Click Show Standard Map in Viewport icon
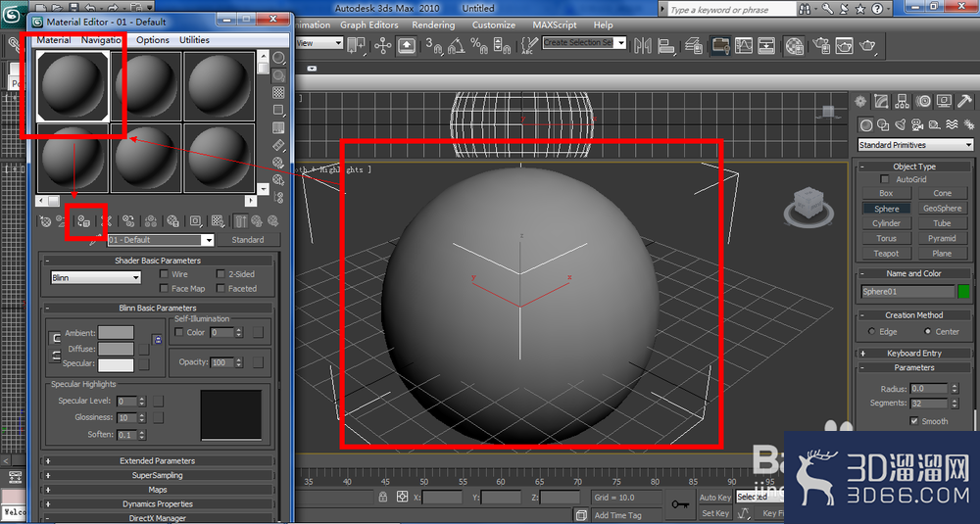Image resolution: width=980 pixels, height=524 pixels. point(218,221)
